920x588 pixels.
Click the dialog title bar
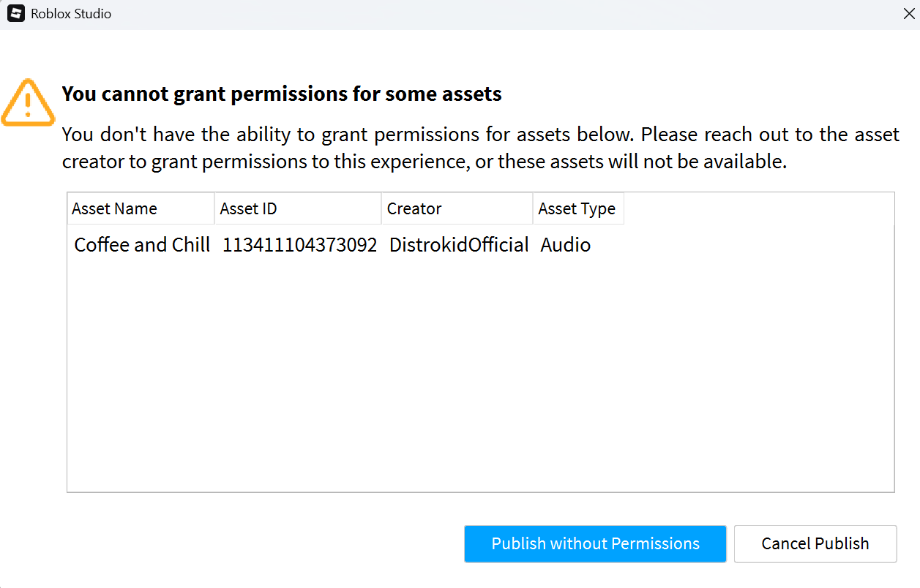click(x=439, y=13)
